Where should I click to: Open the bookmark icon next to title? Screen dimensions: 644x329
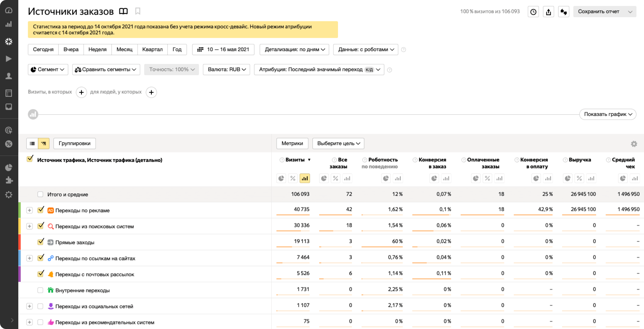point(138,11)
